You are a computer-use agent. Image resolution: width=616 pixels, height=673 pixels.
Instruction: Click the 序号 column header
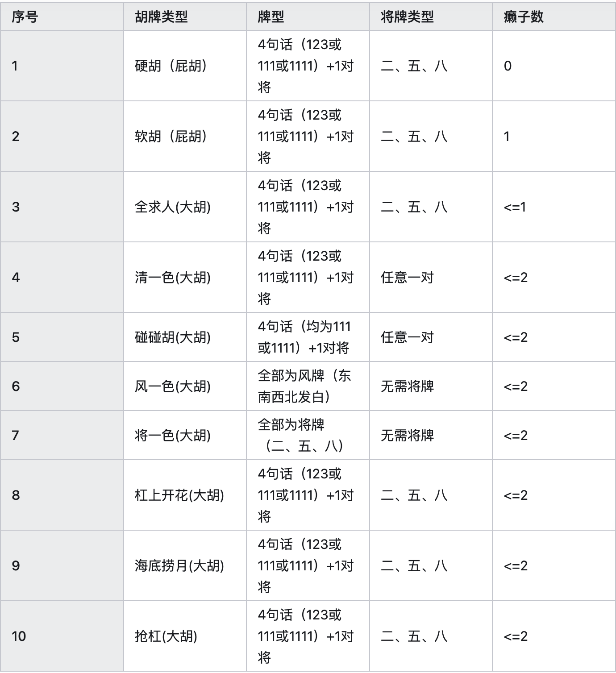(x=62, y=17)
